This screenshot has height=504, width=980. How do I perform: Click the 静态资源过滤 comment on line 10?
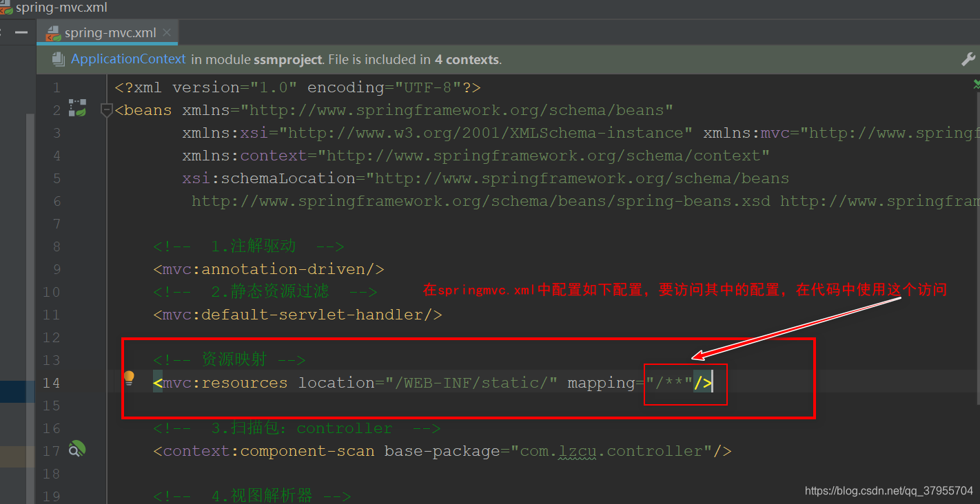265,292
